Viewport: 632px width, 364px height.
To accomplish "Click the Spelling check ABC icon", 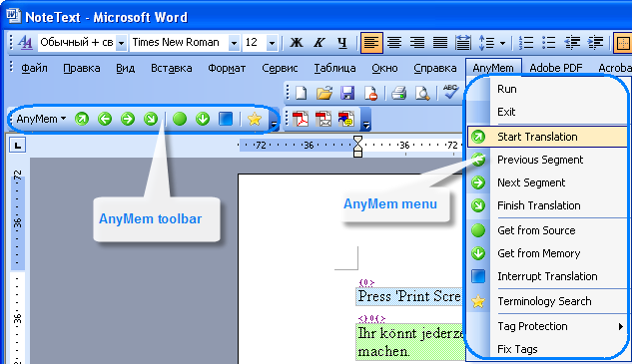I will click(450, 92).
